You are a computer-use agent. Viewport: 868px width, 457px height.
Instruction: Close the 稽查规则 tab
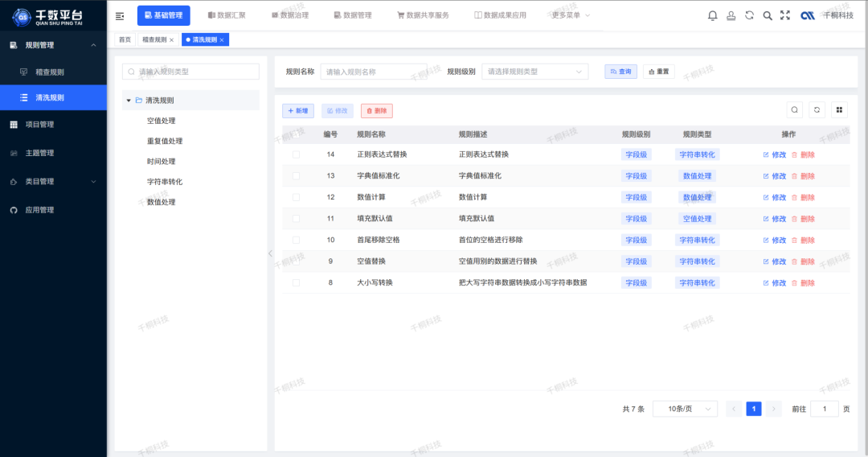172,40
